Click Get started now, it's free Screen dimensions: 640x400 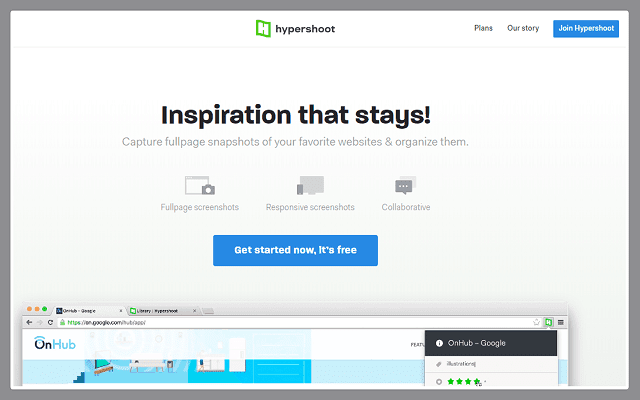(295, 250)
